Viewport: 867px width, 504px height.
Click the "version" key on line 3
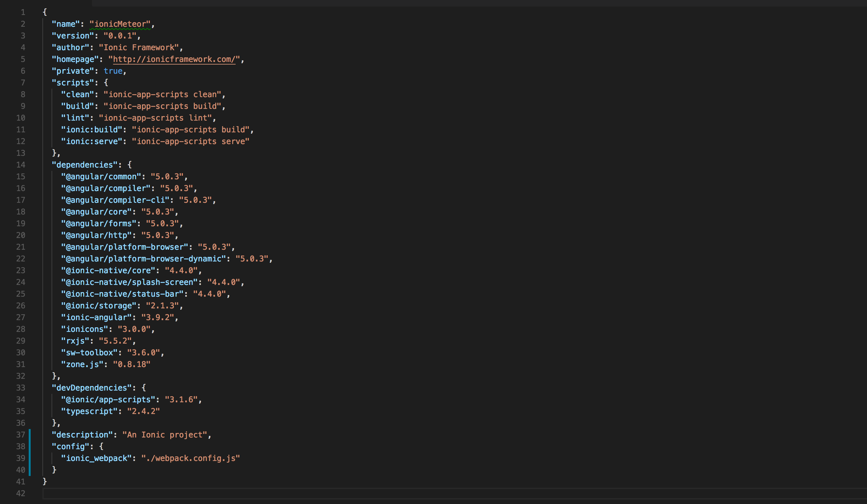point(73,36)
